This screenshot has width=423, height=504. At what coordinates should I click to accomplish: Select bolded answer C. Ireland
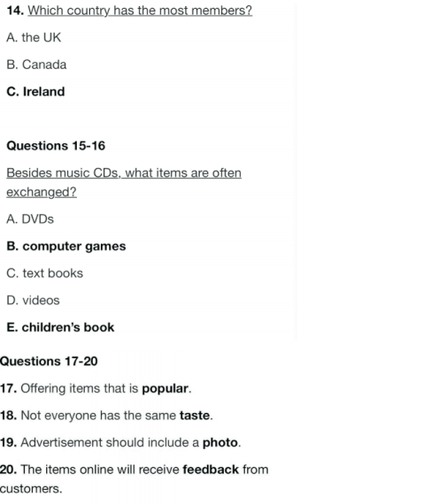pos(35,92)
